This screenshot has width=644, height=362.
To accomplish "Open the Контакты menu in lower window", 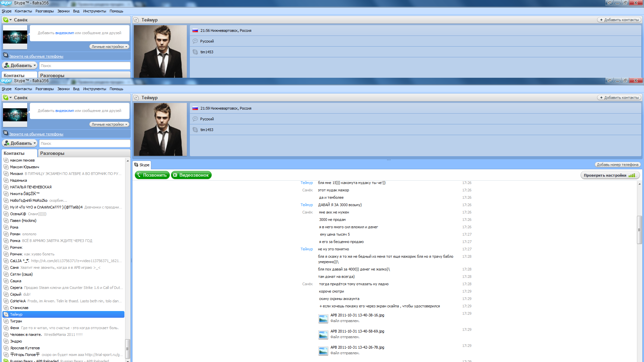I will [23, 89].
